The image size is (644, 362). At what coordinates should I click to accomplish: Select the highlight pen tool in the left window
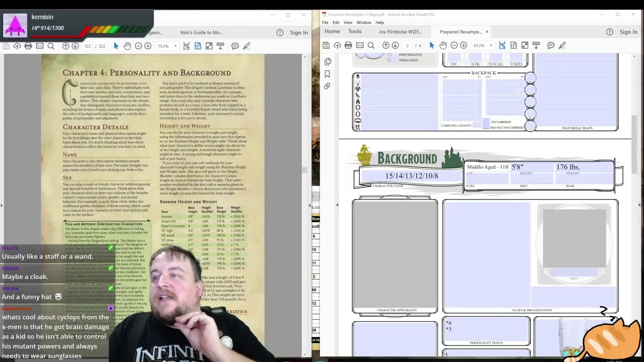247,46
